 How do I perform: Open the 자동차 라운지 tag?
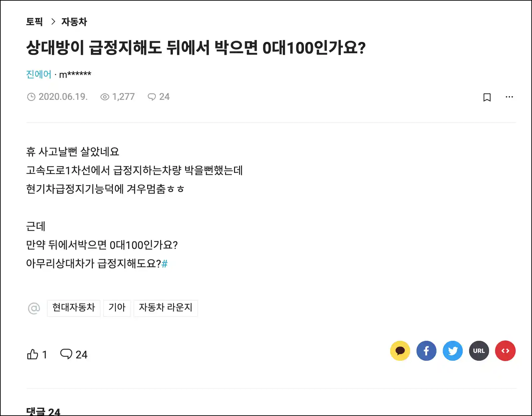(165, 308)
